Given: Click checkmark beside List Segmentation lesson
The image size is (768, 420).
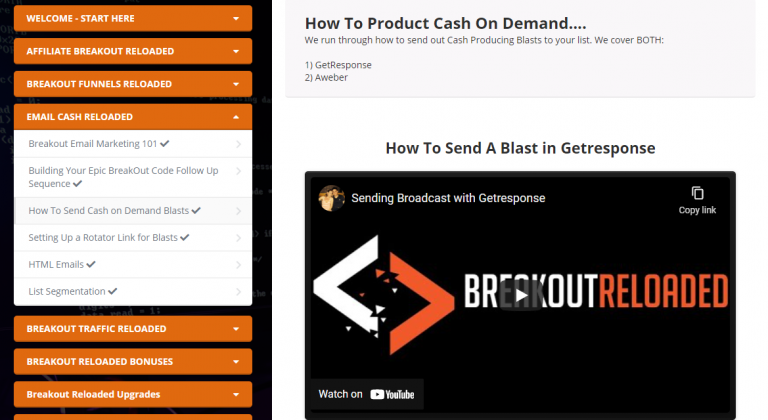Looking at the screenshot, I should coord(113,291).
